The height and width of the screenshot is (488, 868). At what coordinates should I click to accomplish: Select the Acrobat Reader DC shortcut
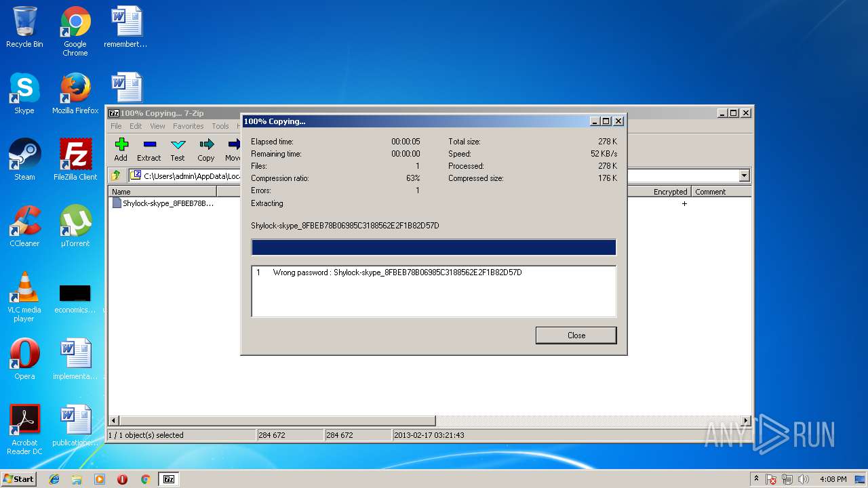(x=24, y=430)
